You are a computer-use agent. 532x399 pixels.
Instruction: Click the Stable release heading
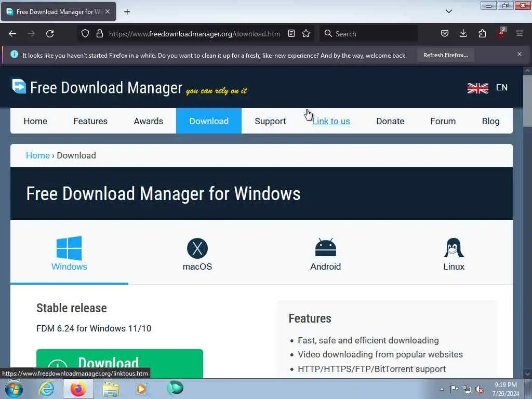72,308
